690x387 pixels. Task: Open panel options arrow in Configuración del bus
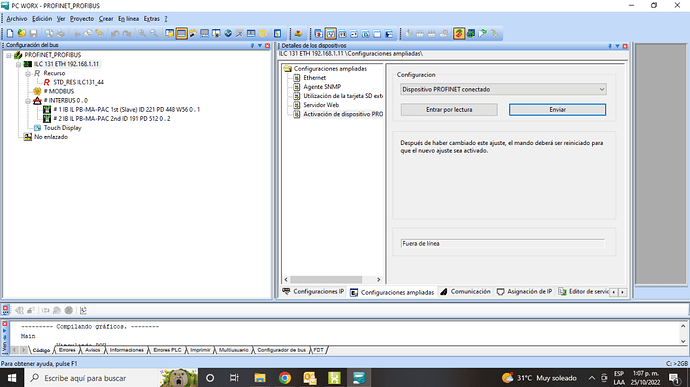point(260,45)
